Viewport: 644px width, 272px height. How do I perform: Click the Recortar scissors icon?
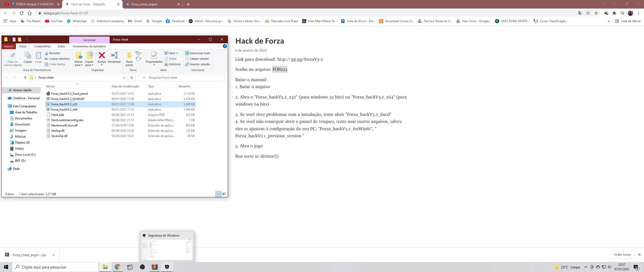47,53
